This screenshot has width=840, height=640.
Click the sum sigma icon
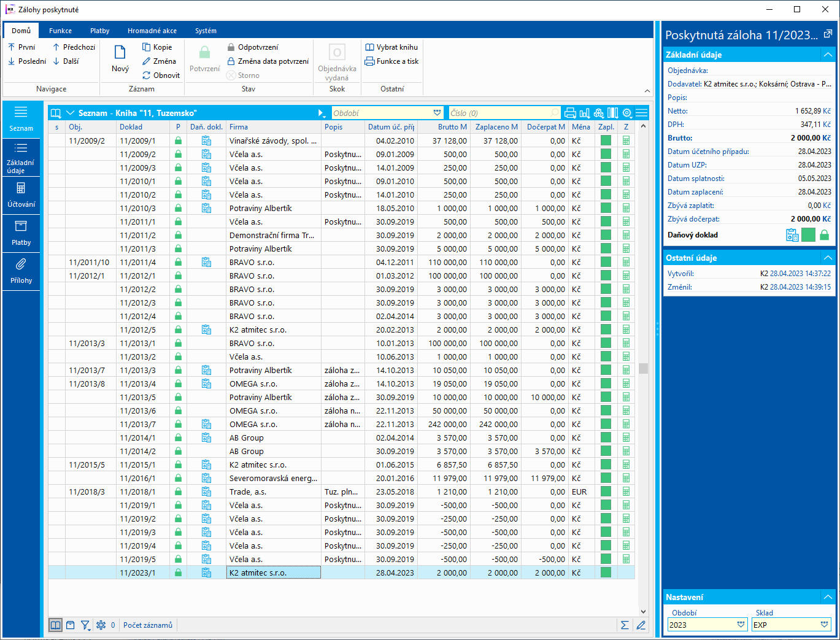[x=625, y=625]
